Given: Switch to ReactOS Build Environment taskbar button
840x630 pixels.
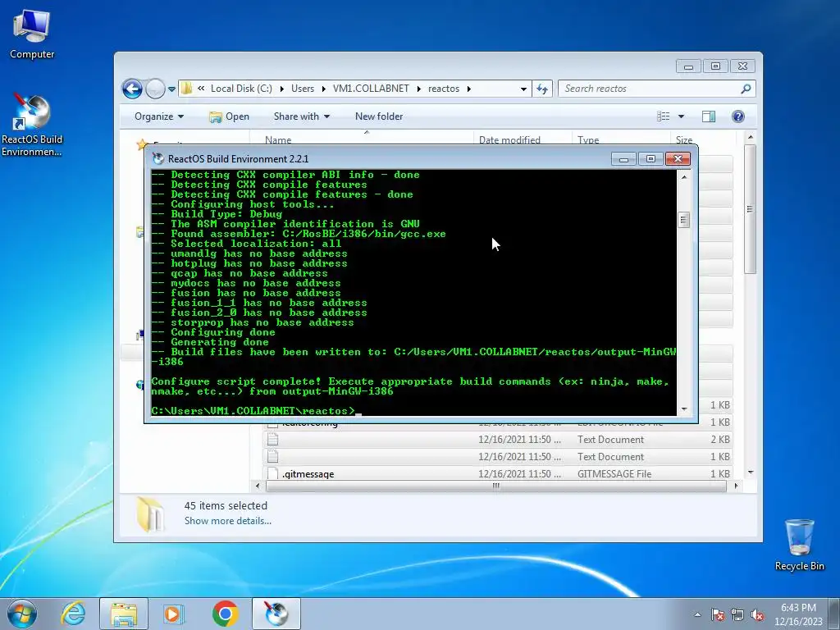Looking at the screenshot, I should tap(276, 614).
